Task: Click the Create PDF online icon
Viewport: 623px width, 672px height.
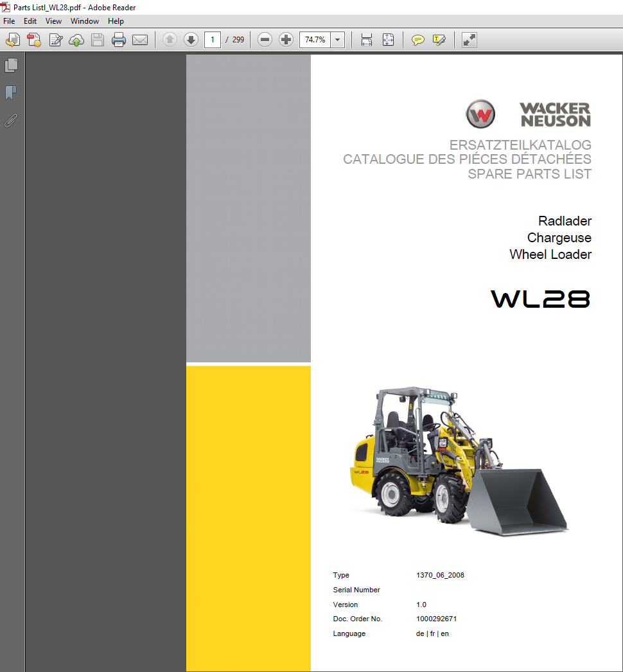Action: tap(34, 40)
